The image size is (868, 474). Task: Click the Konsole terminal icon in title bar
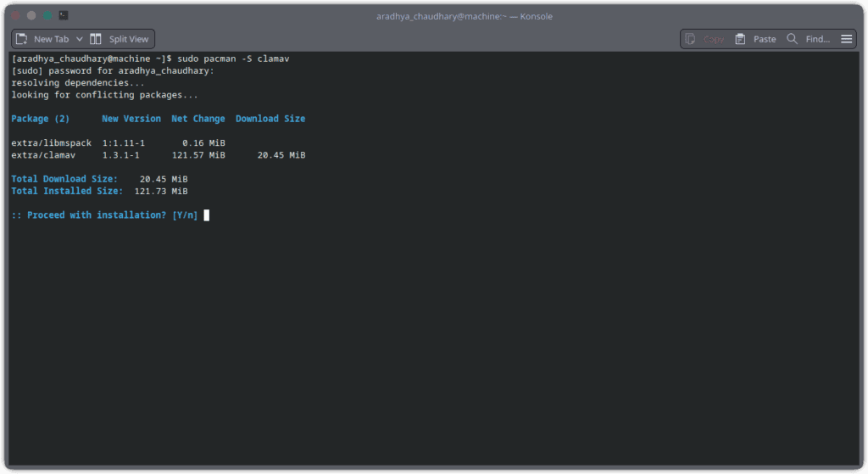[x=64, y=15]
